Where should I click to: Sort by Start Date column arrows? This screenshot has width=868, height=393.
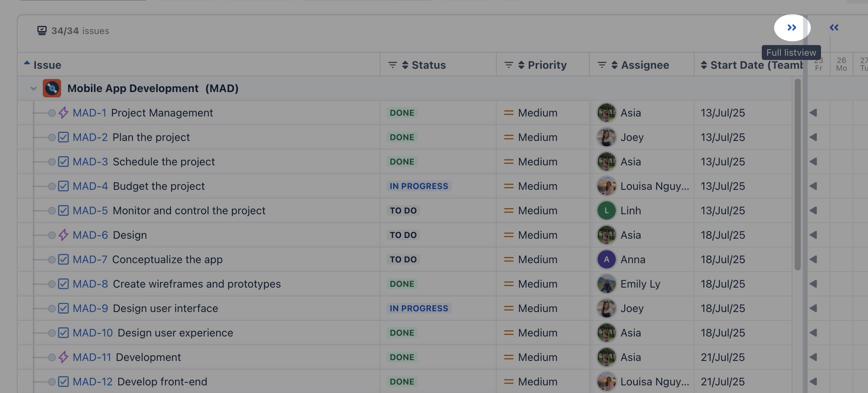[x=704, y=65]
